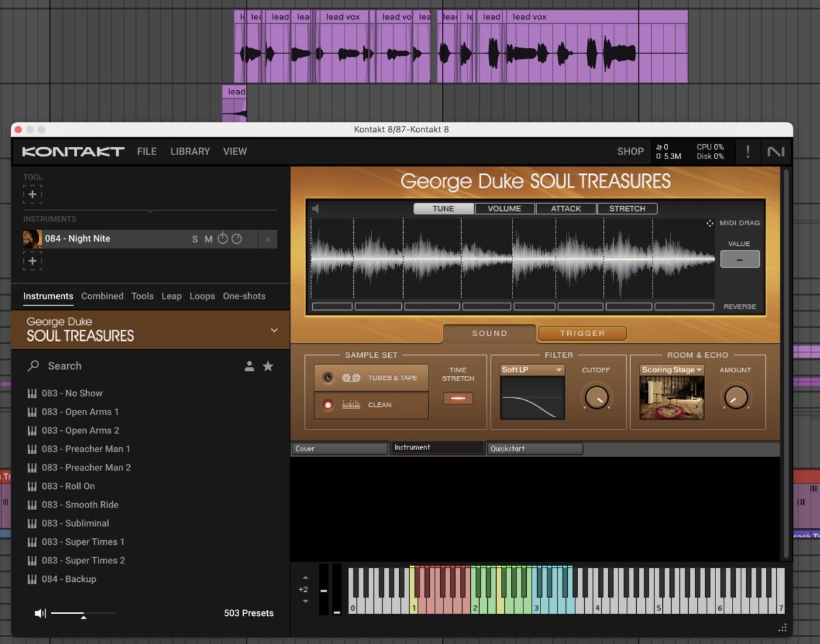Toggle the second slice reverse box
The width and height of the screenshot is (820, 644).
pyautogui.click(x=378, y=307)
